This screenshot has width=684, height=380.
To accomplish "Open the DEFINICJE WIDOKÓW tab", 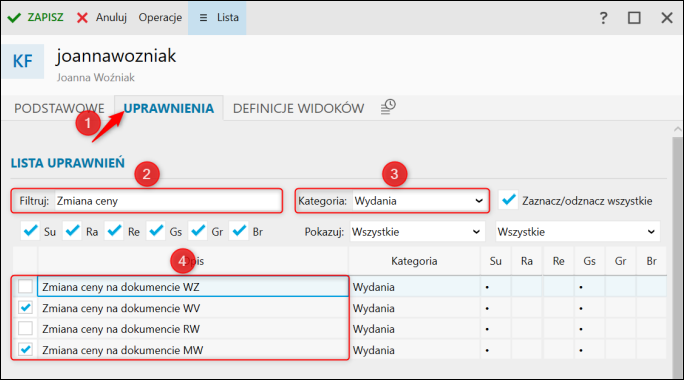I will click(x=298, y=108).
